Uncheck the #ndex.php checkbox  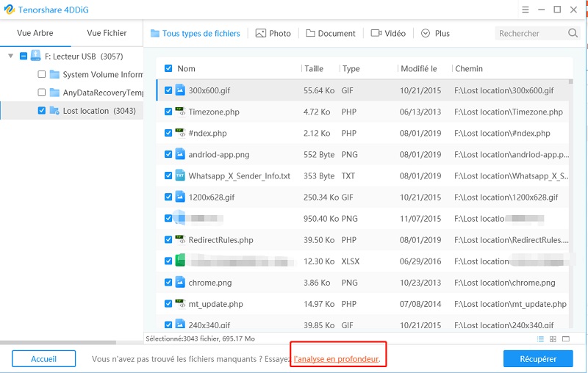[x=168, y=133]
